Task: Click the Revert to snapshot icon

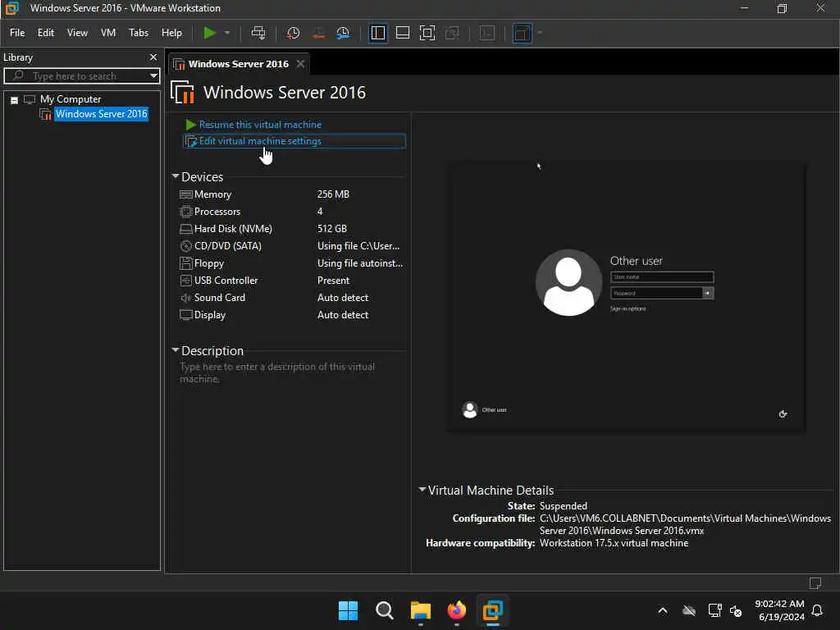Action: tap(318, 33)
